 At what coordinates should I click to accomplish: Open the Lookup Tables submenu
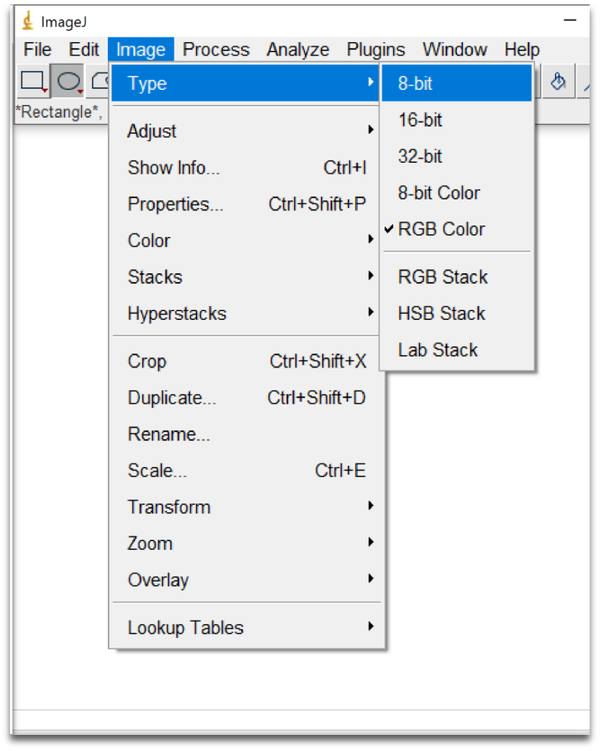point(186,628)
